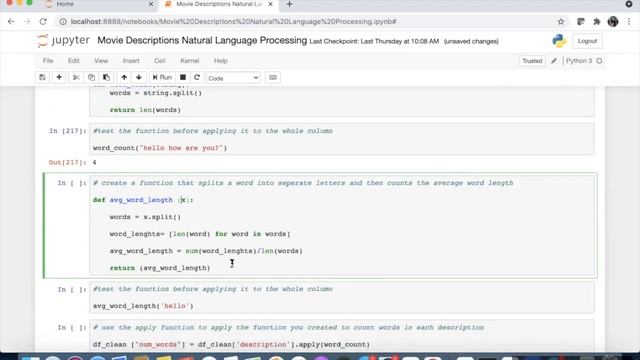
Task: Open the Chrome profile avatar
Action: 613,22
